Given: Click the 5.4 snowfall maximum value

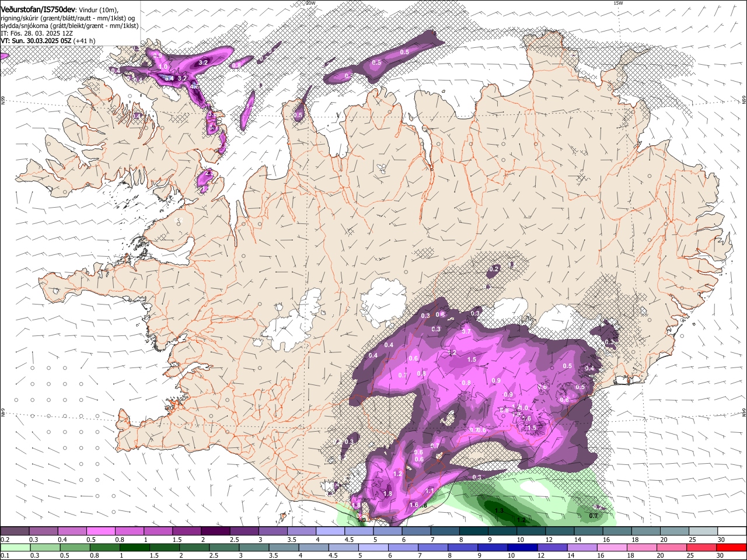Looking at the screenshot, I should [x=169, y=78].
